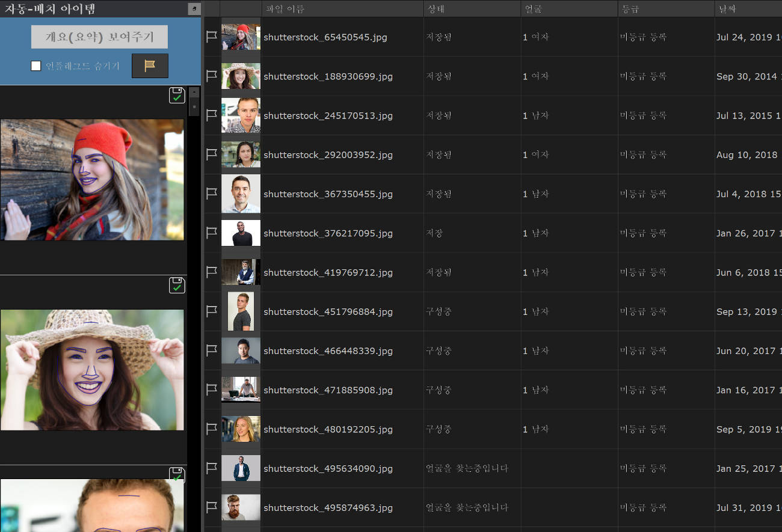
Task: Click the pin icon in 자동-배치 아이템 header
Action: pyautogui.click(x=194, y=9)
